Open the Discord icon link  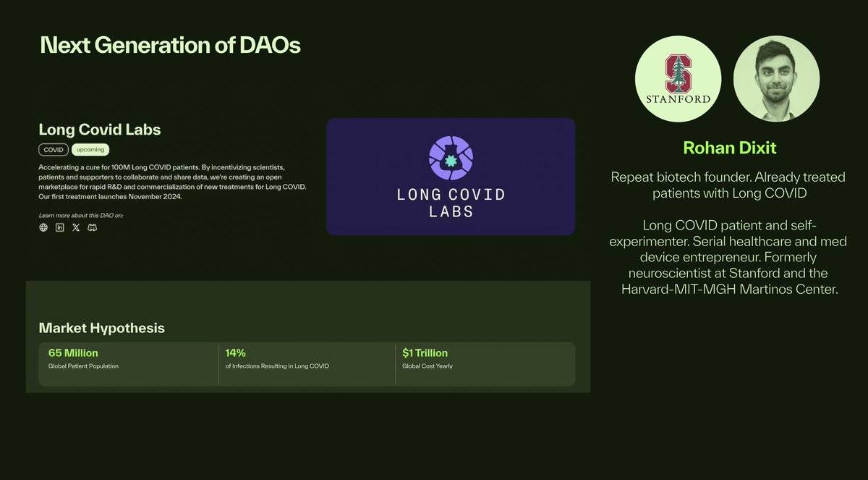(92, 227)
